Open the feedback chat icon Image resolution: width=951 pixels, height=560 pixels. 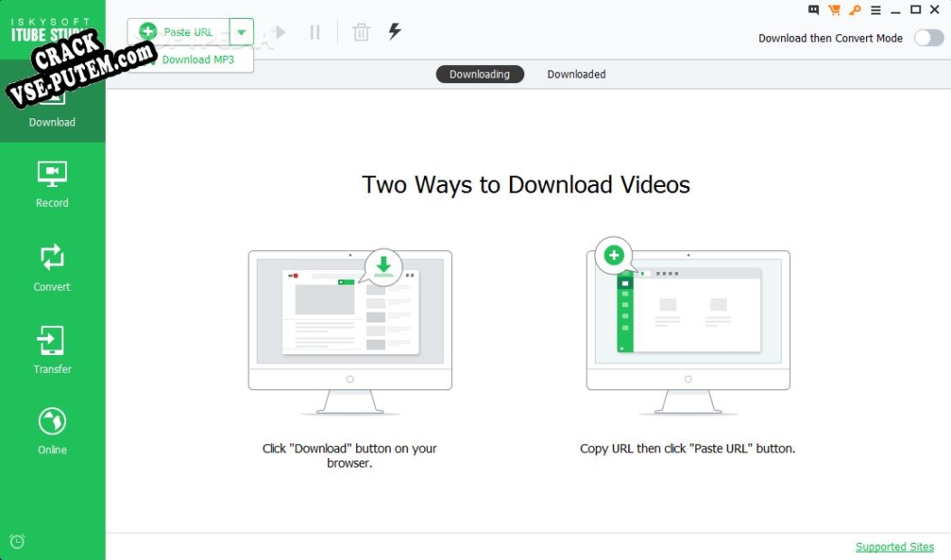click(x=814, y=10)
